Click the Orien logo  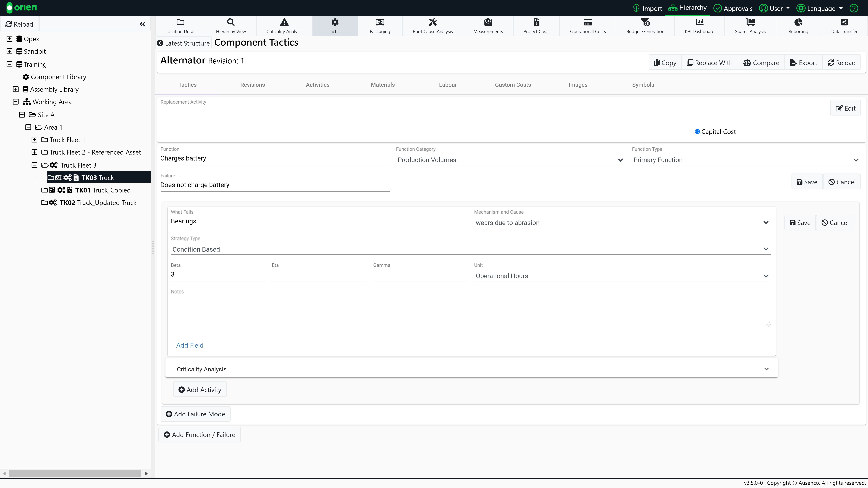click(22, 8)
